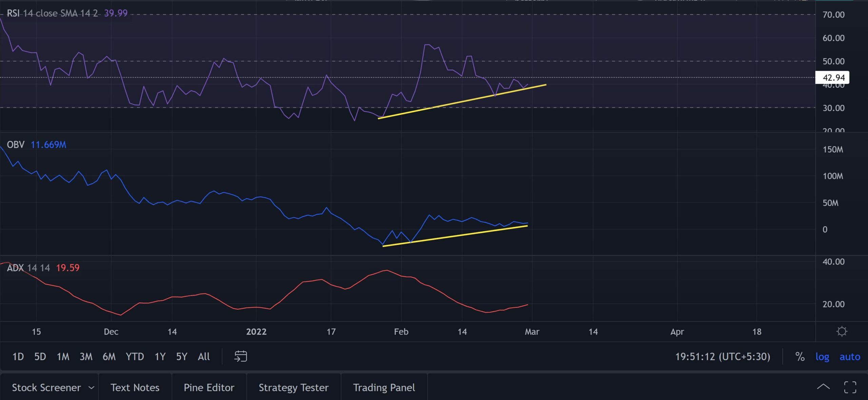
Task: Click the 42.94 RSI price label
Action: point(833,78)
